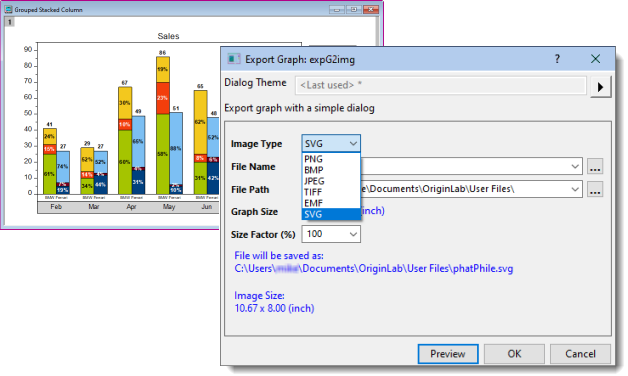The image size is (628, 376).
Task: Close the Export Graph dialog with X
Action: coord(595,59)
